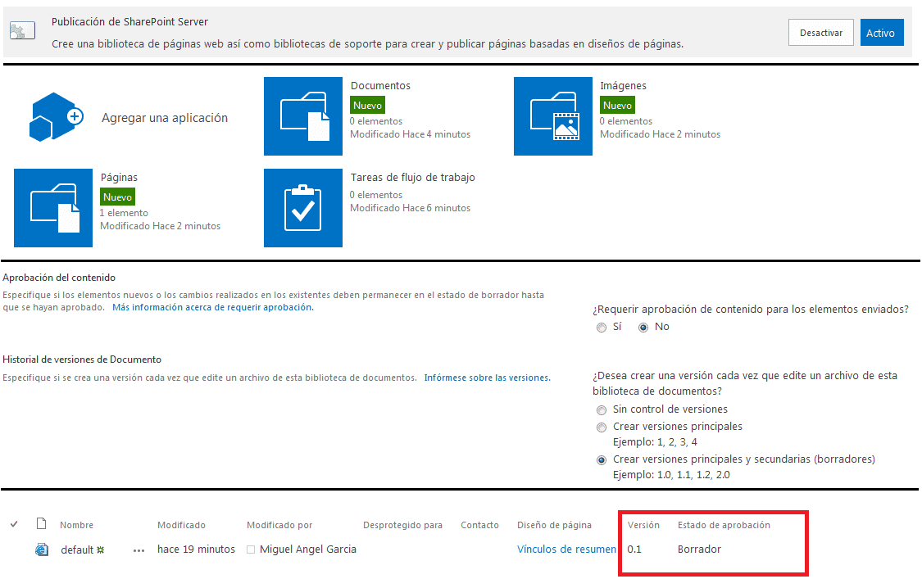Click the Miguel Angel Garcia user name
The width and height of the screenshot is (922, 588).
(x=308, y=550)
